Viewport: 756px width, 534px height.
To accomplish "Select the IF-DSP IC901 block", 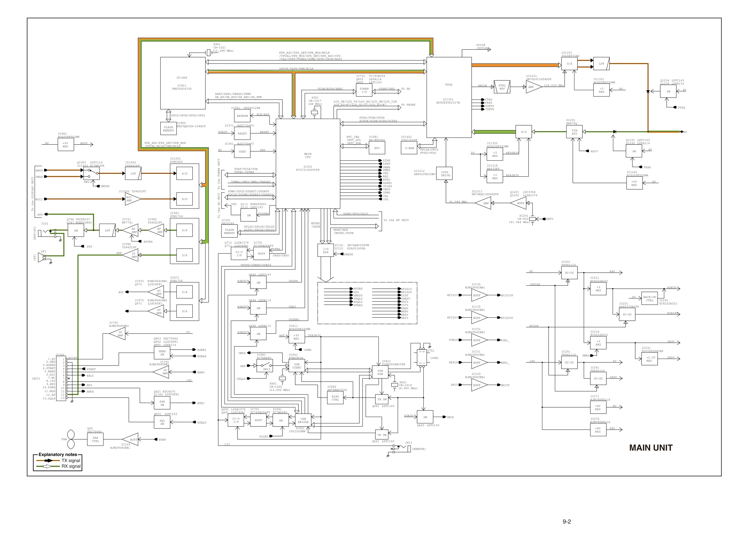I will (x=183, y=83).
